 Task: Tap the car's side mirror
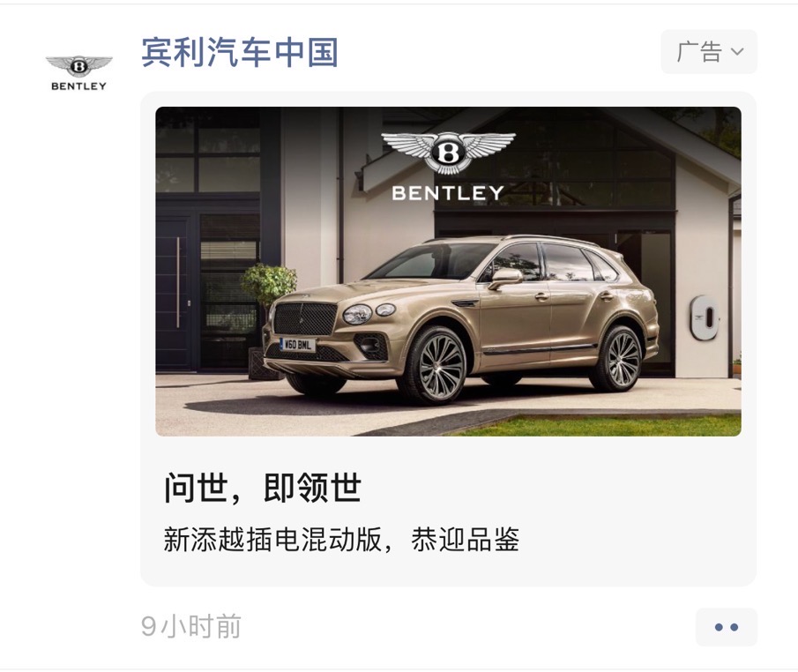click(x=504, y=278)
